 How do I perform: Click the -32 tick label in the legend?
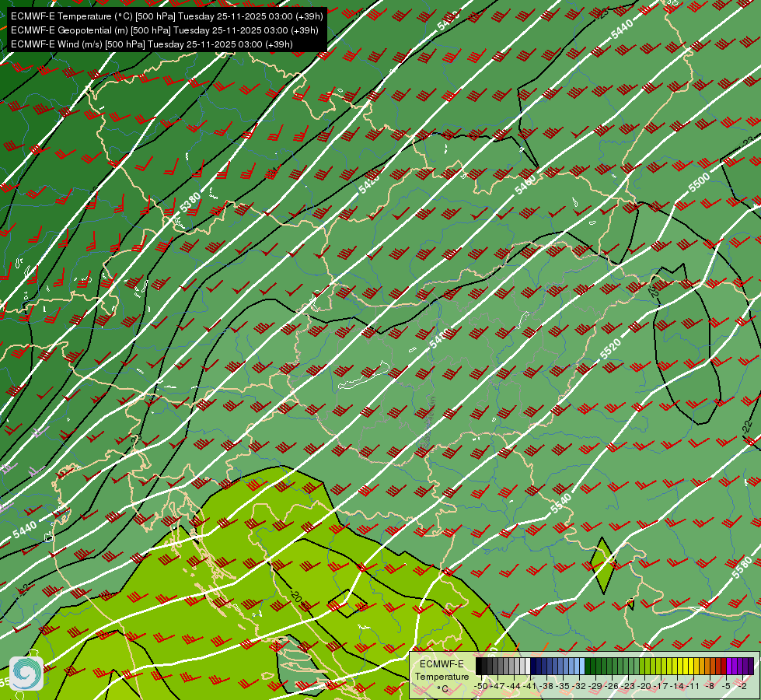pyautogui.click(x=579, y=686)
